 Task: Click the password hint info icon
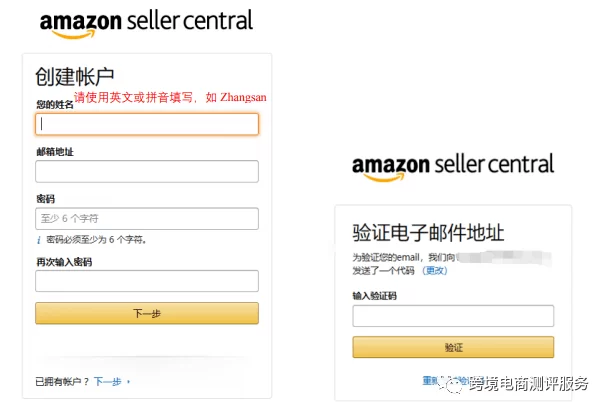click(39, 240)
